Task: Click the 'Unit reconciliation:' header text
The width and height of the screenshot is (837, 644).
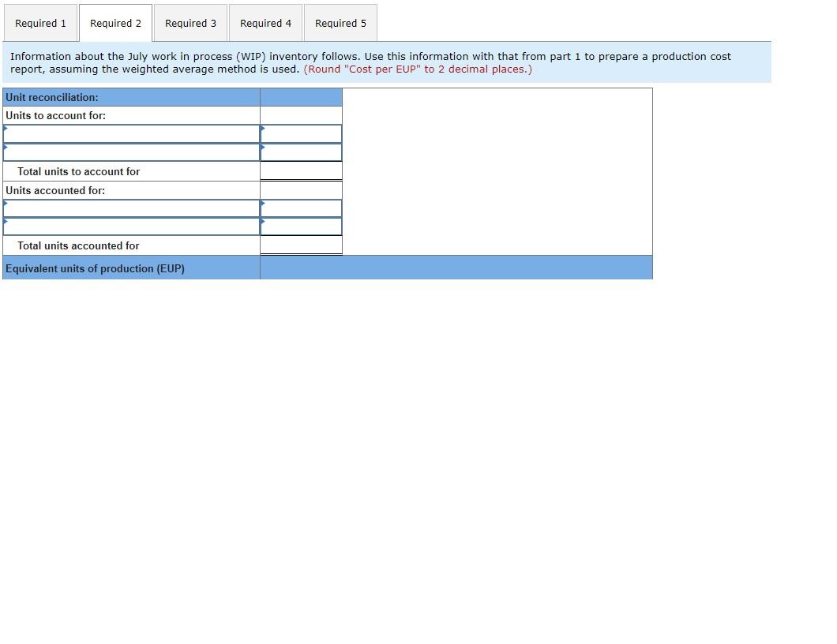Action: point(52,97)
